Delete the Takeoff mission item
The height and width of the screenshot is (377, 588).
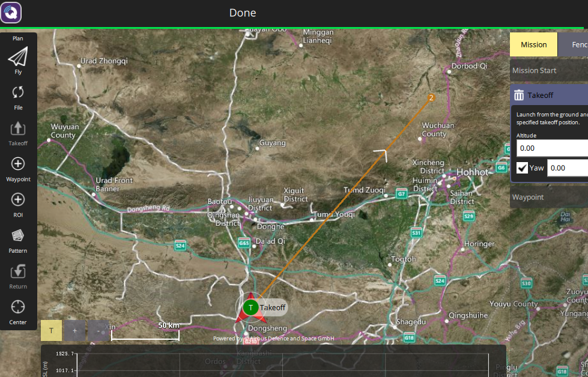coord(519,95)
